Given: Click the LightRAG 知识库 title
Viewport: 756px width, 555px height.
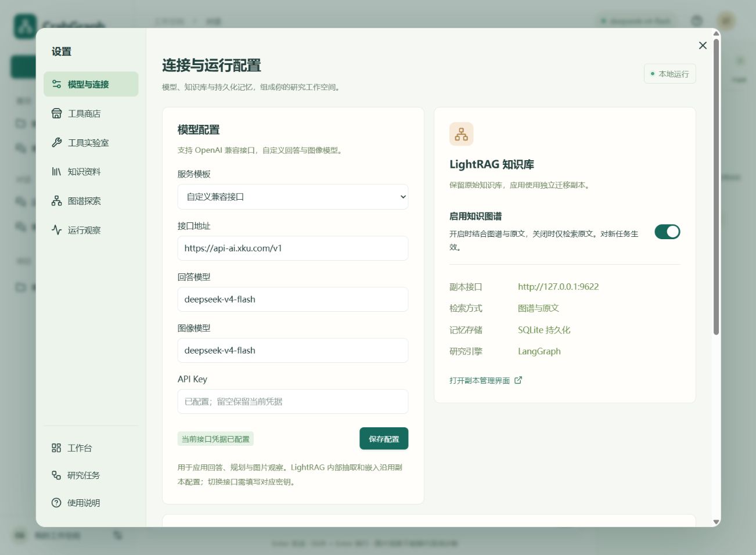Looking at the screenshot, I should tap(492, 164).
